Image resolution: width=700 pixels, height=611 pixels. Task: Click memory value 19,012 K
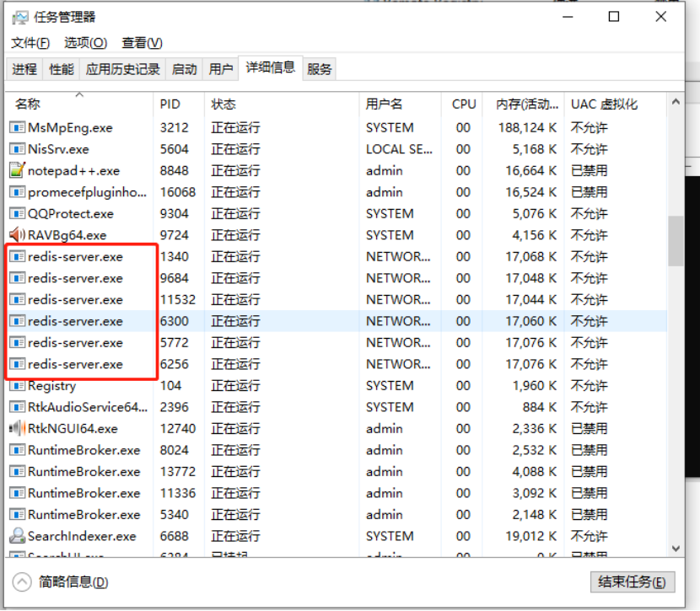[x=530, y=536]
